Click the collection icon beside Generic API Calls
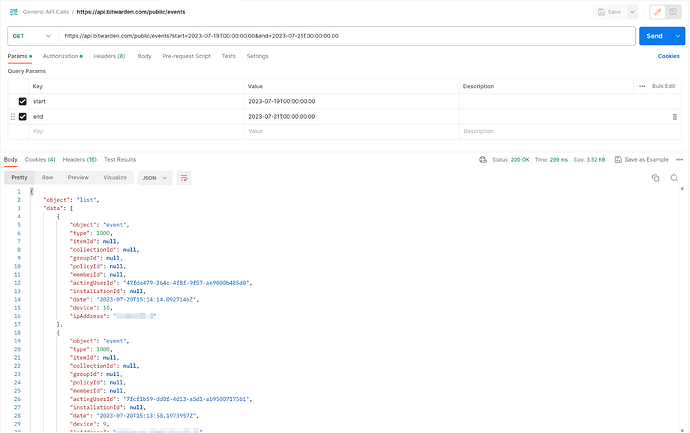 pyautogui.click(x=14, y=12)
